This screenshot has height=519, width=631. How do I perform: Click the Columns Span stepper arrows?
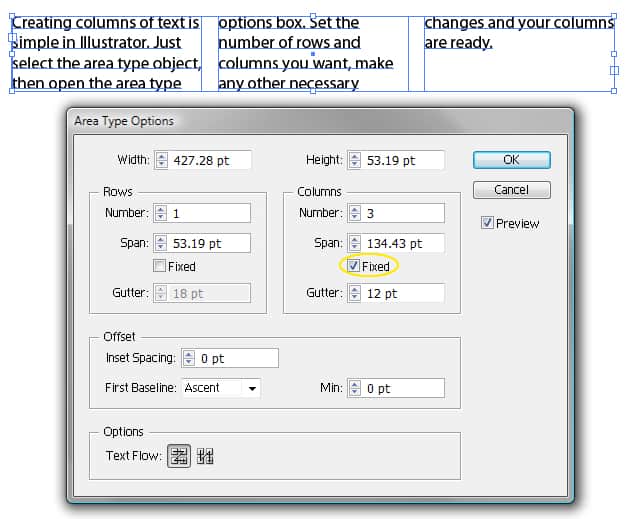click(x=353, y=243)
